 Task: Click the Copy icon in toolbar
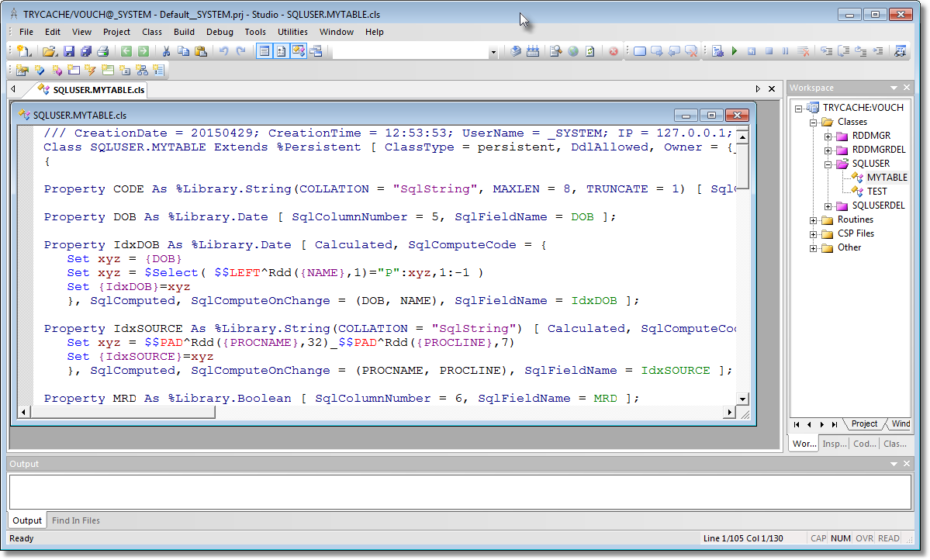[x=184, y=52]
